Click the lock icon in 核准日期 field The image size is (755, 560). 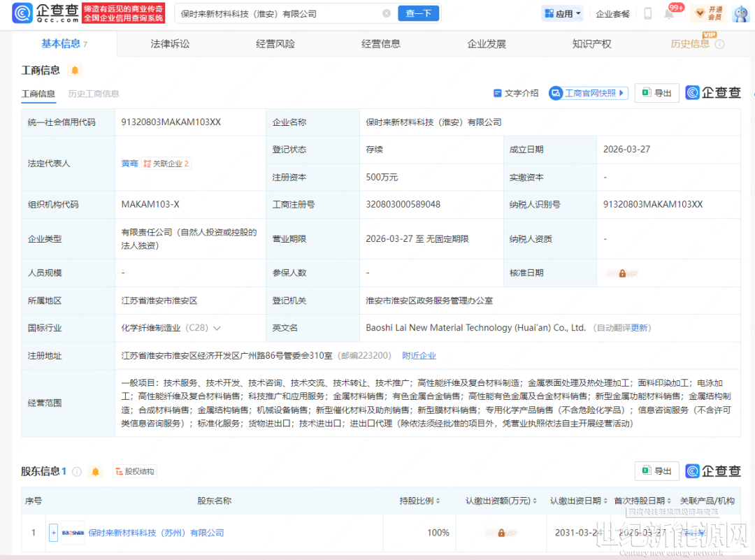pyautogui.click(x=622, y=273)
